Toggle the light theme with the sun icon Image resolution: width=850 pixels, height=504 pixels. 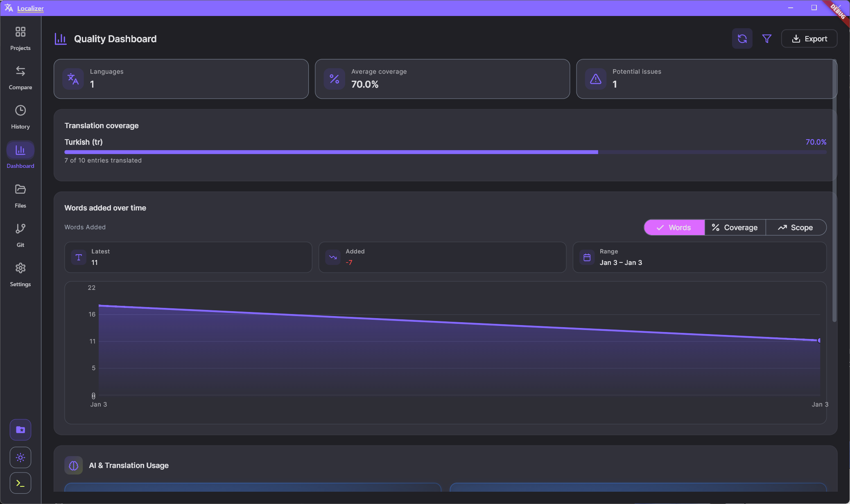point(20,457)
